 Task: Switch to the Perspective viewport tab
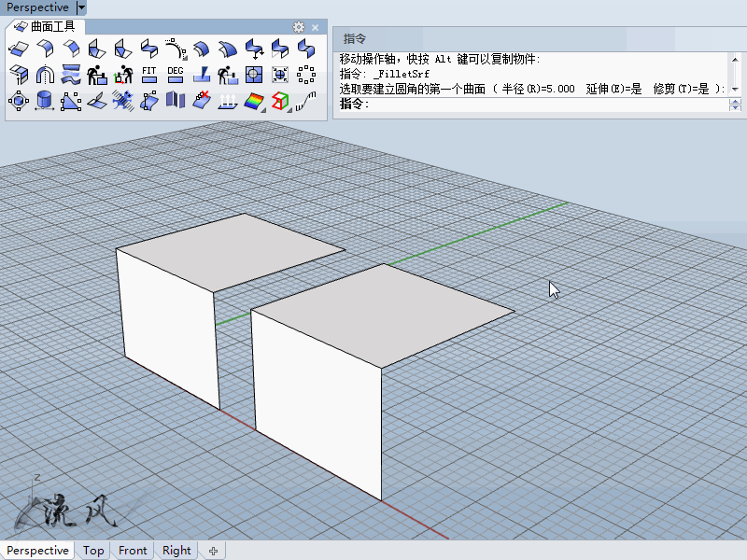click(37, 551)
